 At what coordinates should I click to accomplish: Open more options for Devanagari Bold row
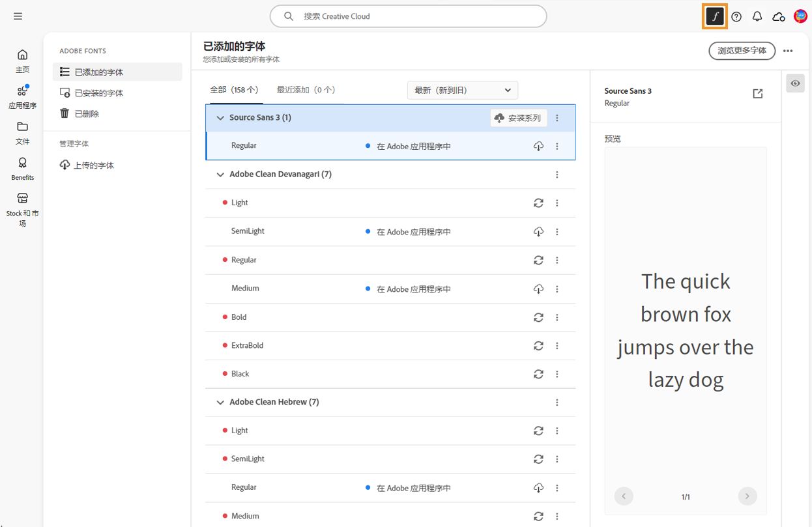click(557, 317)
